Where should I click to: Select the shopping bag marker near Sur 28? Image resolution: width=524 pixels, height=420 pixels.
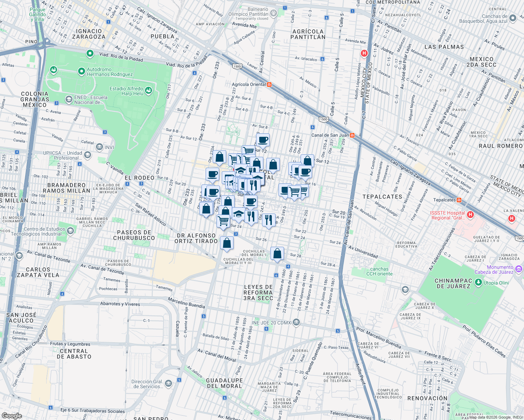click(x=277, y=254)
